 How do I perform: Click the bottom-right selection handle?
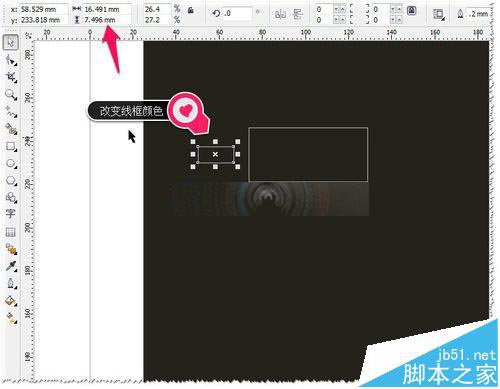click(238, 167)
